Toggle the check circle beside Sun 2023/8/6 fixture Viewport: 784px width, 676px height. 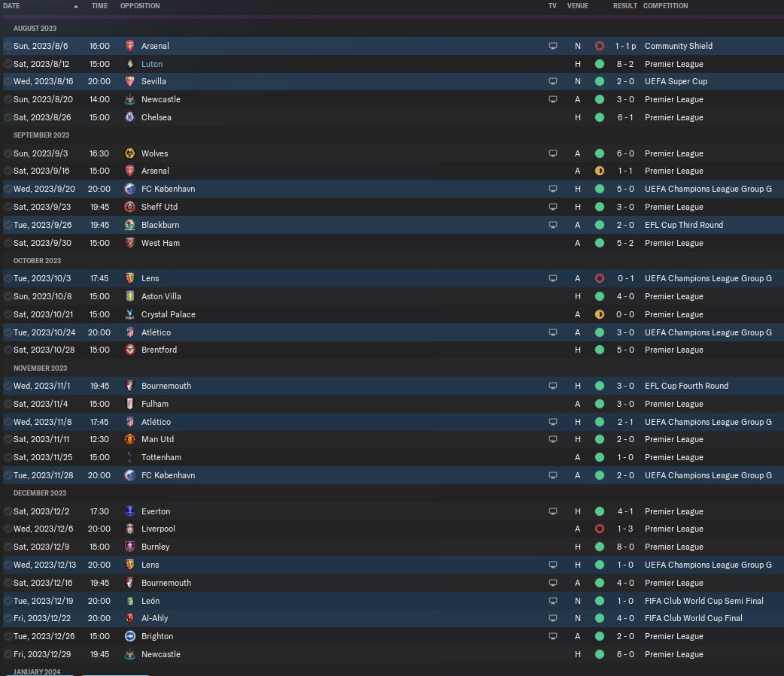click(x=8, y=46)
